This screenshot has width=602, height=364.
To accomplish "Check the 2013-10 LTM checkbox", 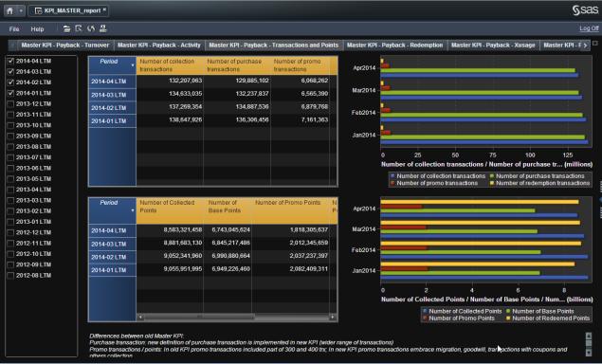I will [x=10, y=125].
